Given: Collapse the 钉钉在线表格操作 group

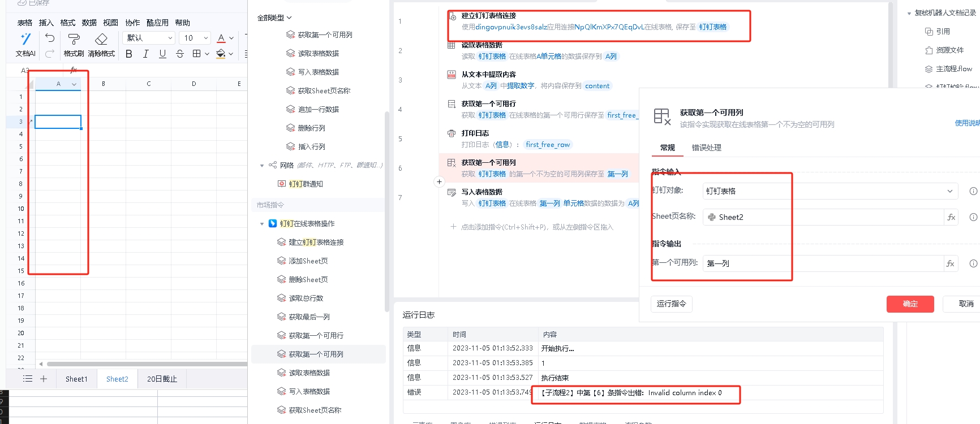Looking at the screenshot, I should [x=262, y=224].
